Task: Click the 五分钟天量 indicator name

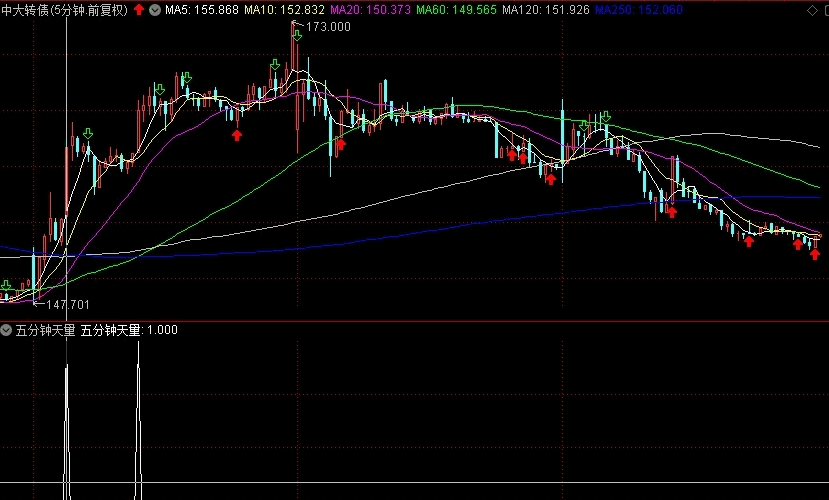Action: (45, 330)
